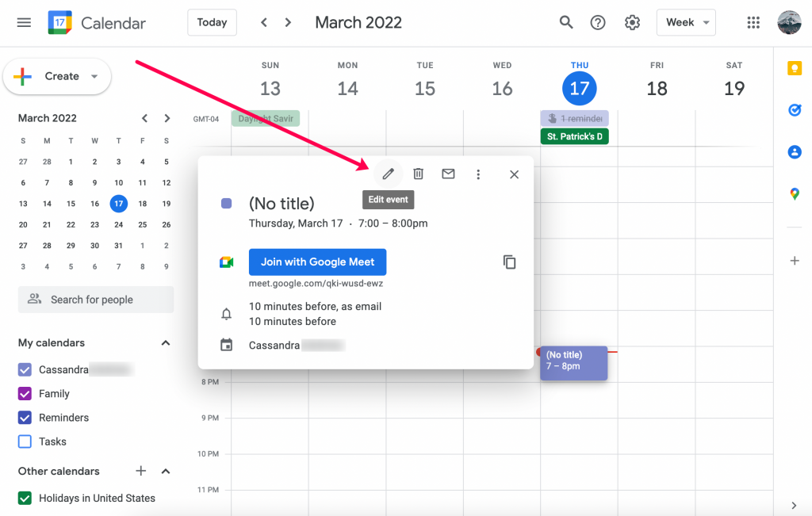Join with Google Meet button
812x516 pixels.
point(317,262)
